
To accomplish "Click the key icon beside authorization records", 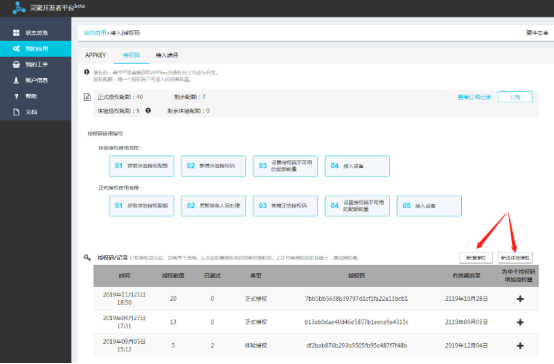I will click(x=87, y=258).
